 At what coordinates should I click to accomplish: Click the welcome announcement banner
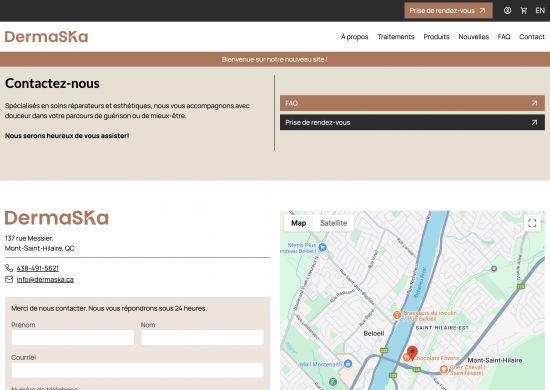(275, 59)
